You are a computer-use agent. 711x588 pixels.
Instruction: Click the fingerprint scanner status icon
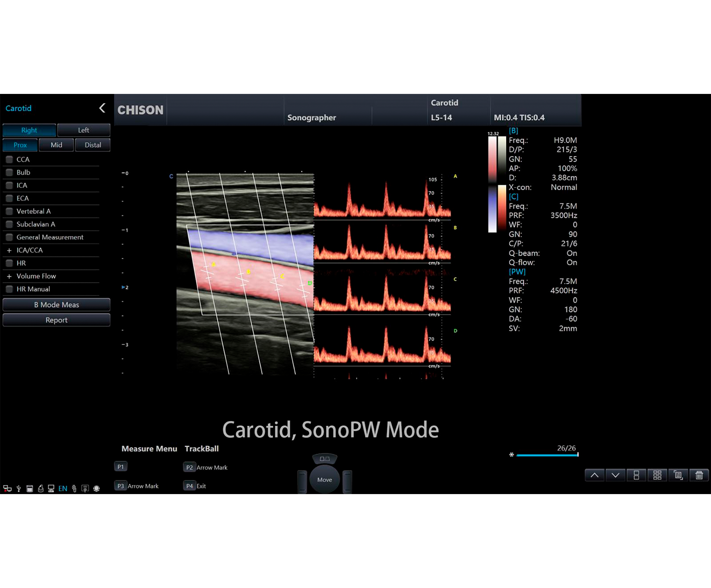pos(85,488)
